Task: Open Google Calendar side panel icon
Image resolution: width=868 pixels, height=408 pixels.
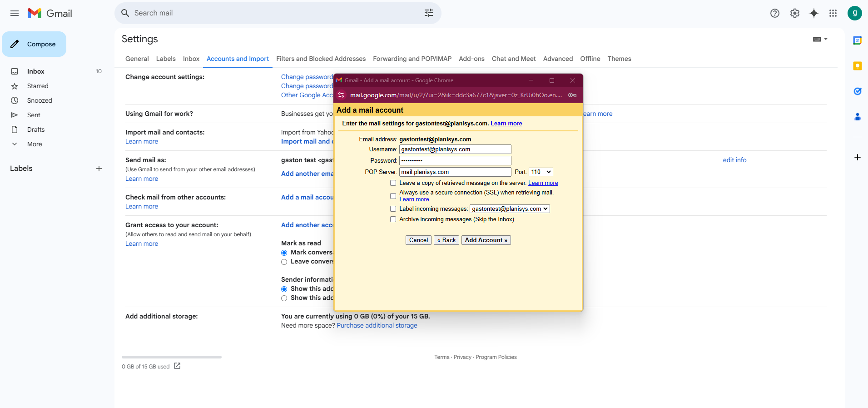Action: [857, 40]
